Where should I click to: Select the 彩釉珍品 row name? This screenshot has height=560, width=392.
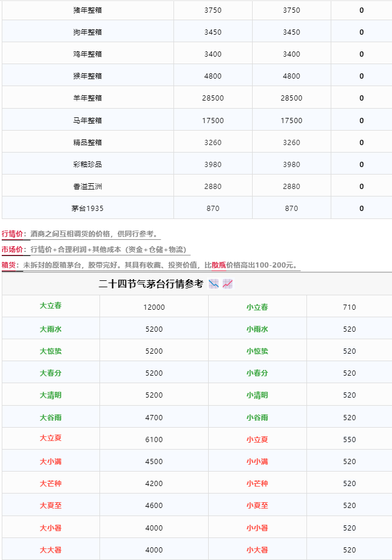[x=87, y=165]
